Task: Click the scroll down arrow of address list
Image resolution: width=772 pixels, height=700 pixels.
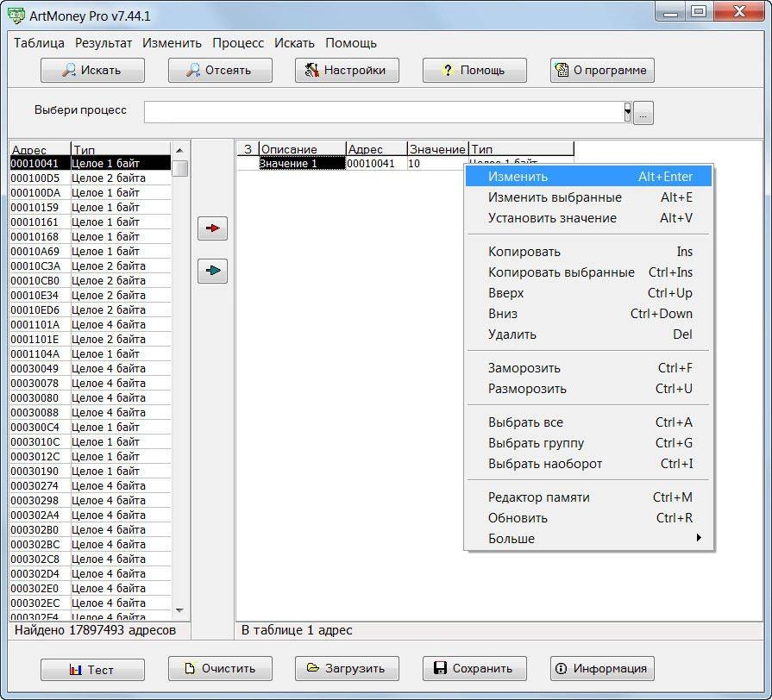Action: click(x=179, y=610)
